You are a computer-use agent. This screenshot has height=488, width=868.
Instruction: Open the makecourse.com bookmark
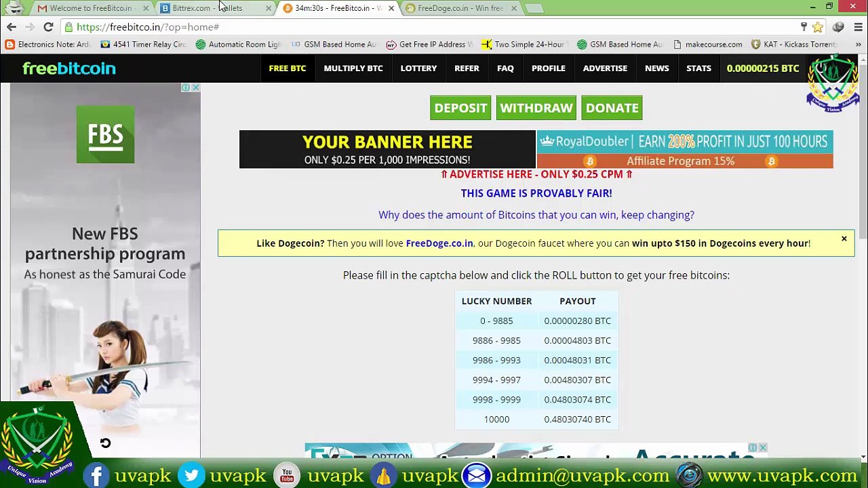(x=707, y=45)
